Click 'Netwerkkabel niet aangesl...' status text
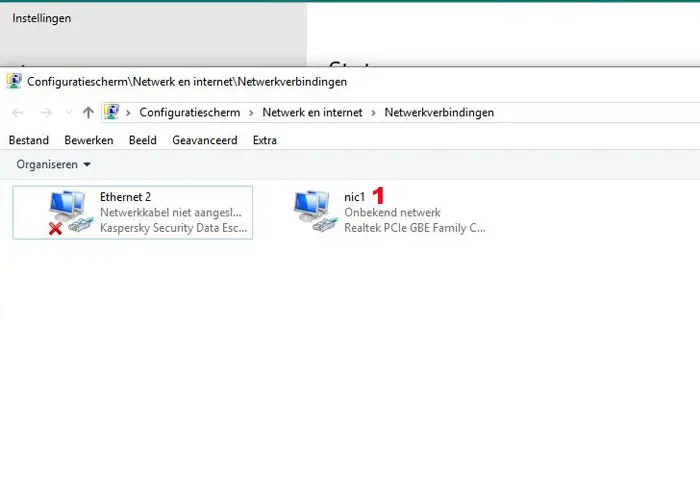The width and height of the screenshot is (700, 477). (171, 213)
